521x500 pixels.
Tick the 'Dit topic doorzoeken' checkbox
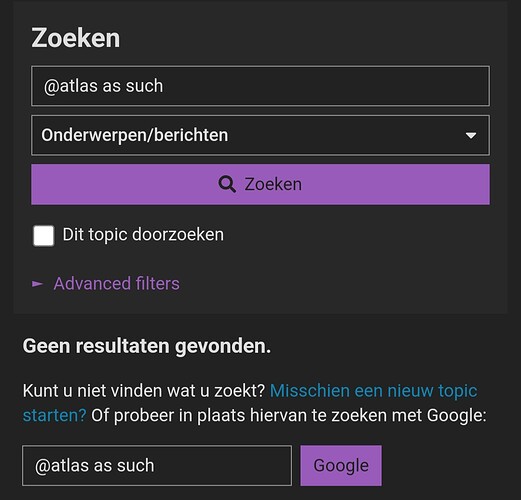pos(44,236)
